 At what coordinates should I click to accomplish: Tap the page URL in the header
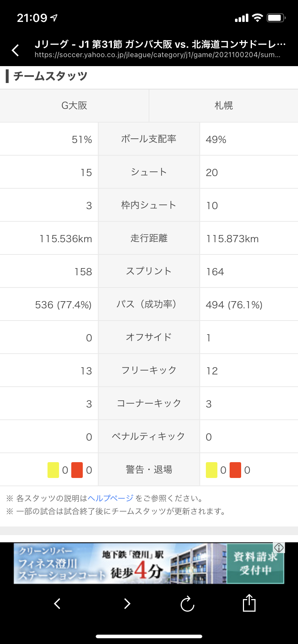tap(157, 55)
